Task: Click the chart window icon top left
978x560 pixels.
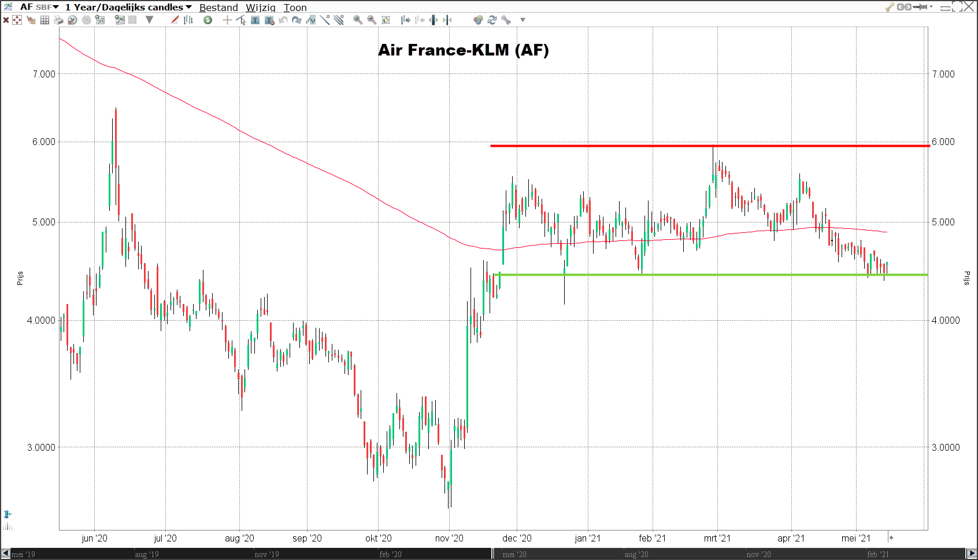Action: pyautogui.click(x=8, y=7)
